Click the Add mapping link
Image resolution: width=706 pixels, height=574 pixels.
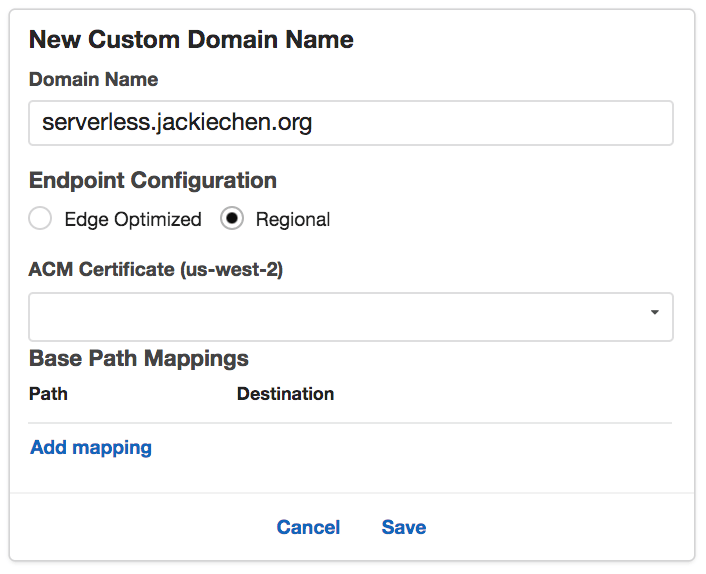(91, 447)
